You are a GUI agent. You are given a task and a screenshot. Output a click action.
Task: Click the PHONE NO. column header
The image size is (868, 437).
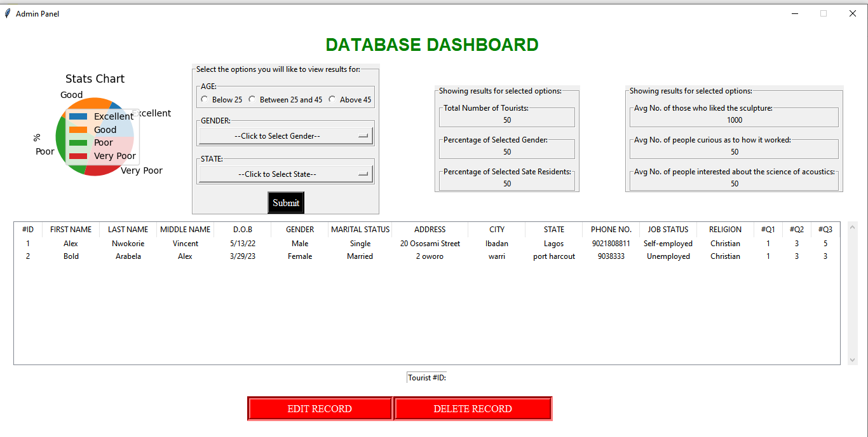[611, 230]
